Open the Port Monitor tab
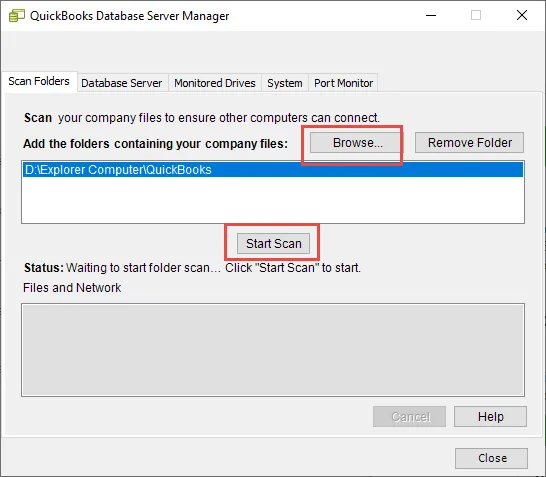 [343, 83]
